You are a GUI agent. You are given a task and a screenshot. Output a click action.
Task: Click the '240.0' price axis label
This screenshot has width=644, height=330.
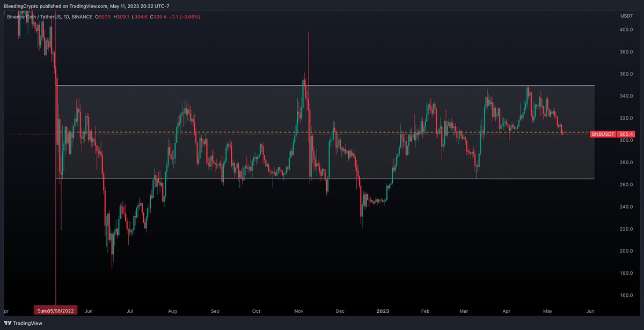pos(627,207)
